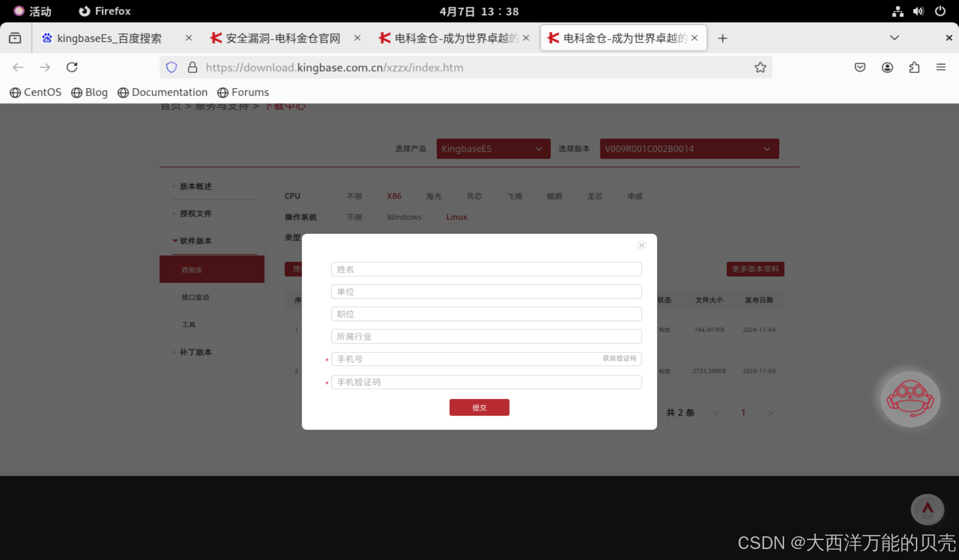The image size is (959, 560).
Task: Open the robot assistant chat icon
Action: click(x=910, y=399)
